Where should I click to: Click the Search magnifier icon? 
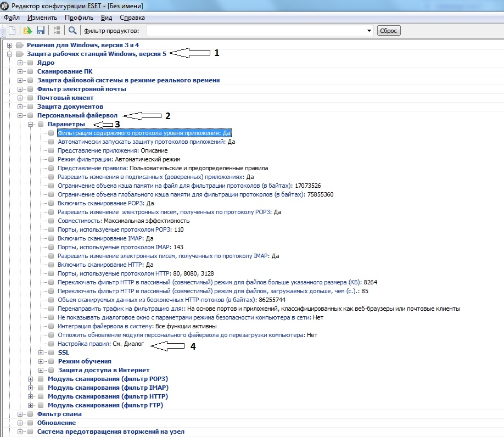pos(72,31)
